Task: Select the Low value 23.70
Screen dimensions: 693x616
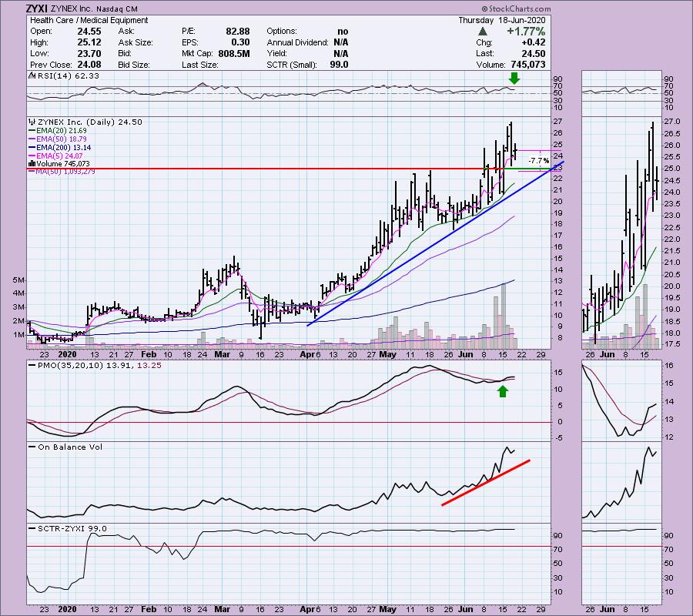Action: click(x=89, y=53)
